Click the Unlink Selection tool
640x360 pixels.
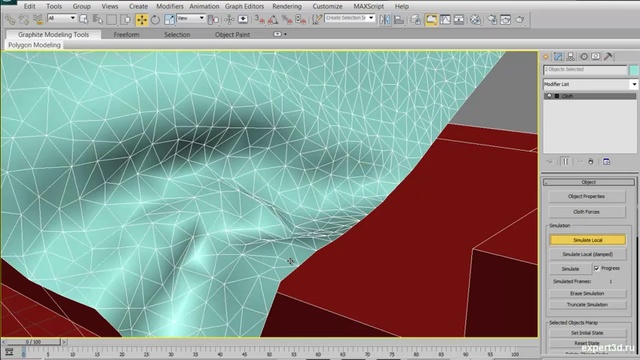(x=24, y=19)
